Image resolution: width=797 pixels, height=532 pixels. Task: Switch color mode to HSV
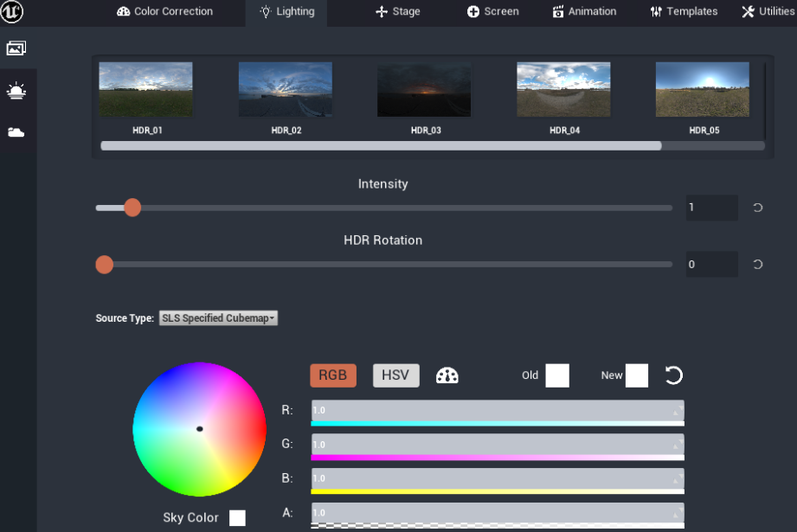point(396,375)
